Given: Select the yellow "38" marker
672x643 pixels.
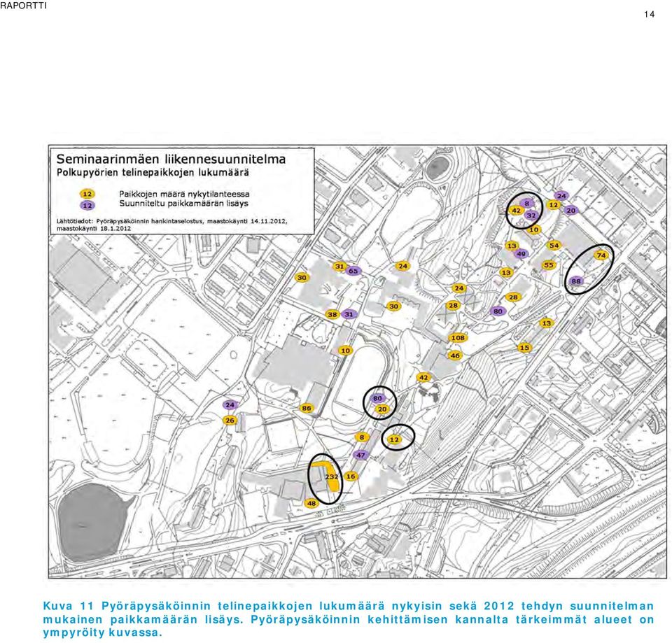Looking at the screenshot, I should tap(332, 314).
